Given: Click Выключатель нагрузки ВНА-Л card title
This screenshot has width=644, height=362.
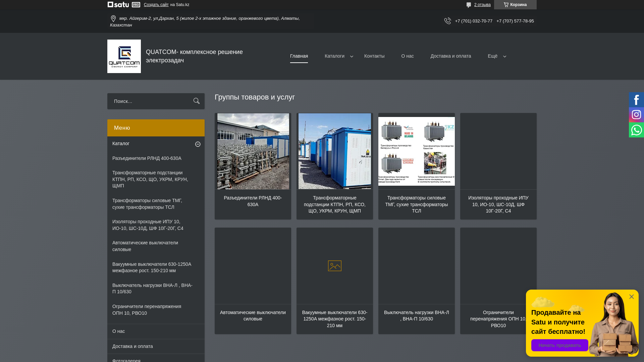Looking at the screenshot, I should [417, 316].
